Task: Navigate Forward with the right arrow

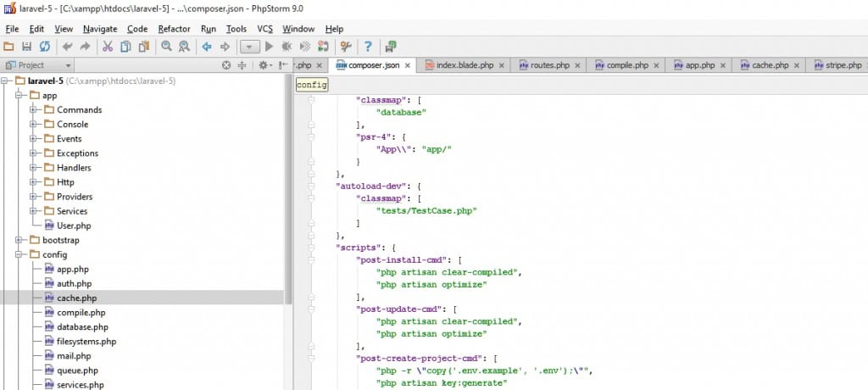Action: point(225,47)
